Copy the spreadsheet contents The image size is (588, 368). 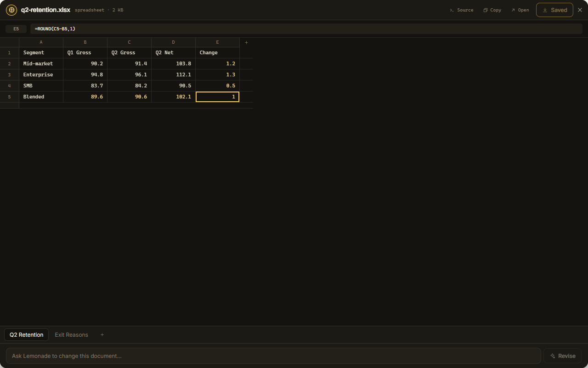click(x=492, y=10)
